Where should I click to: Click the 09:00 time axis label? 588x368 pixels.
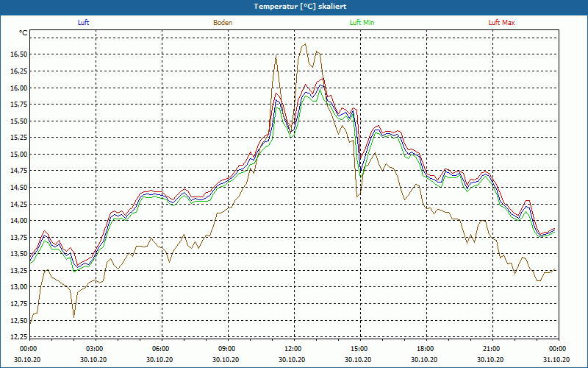click(227, 349)
